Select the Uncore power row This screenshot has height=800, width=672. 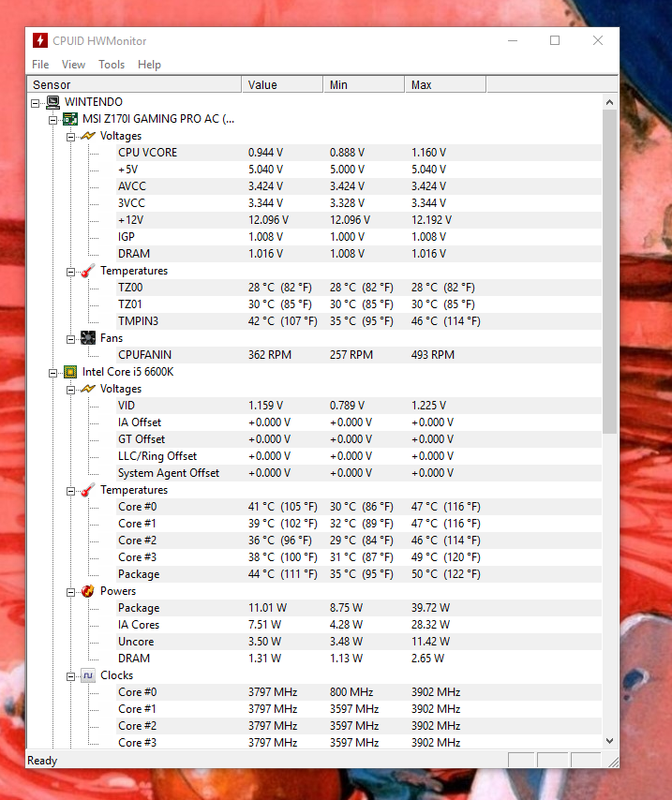[x=359, y=642]
